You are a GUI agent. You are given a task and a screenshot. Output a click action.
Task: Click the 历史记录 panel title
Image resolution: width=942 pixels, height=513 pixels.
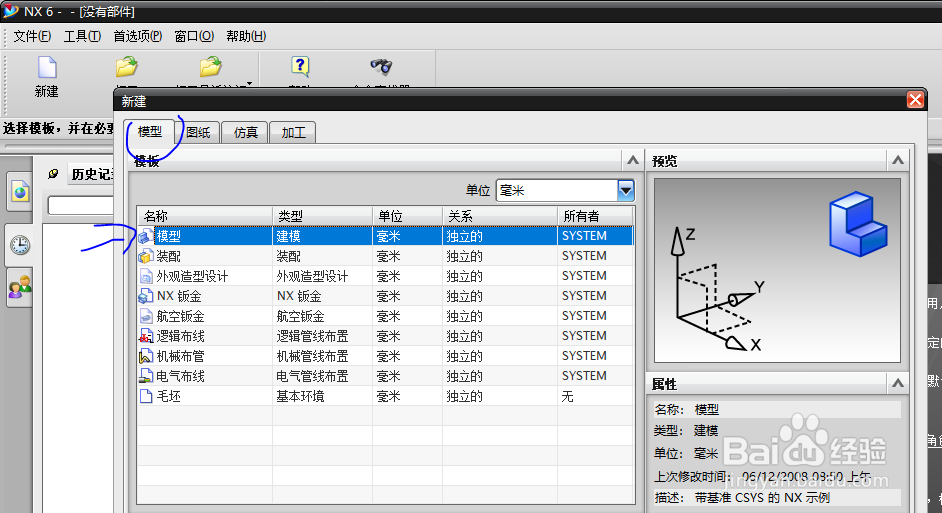pyautogui.click(x=92, y=174)
